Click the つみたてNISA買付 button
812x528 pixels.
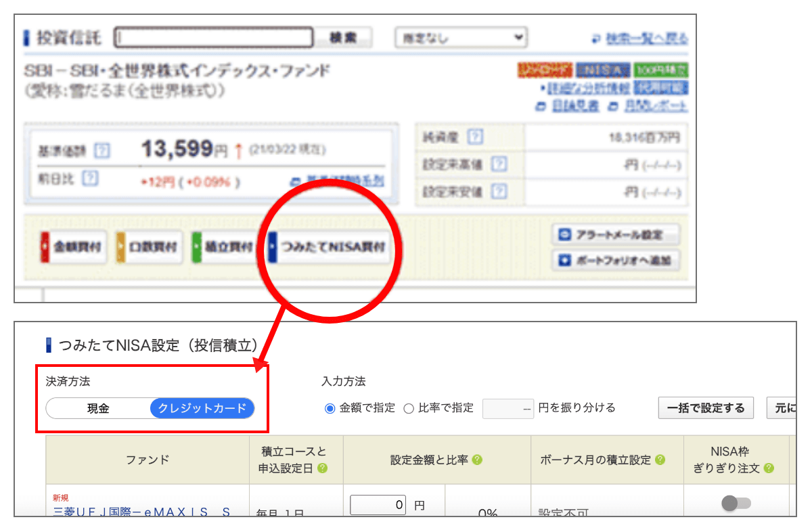tap(329, 247)
